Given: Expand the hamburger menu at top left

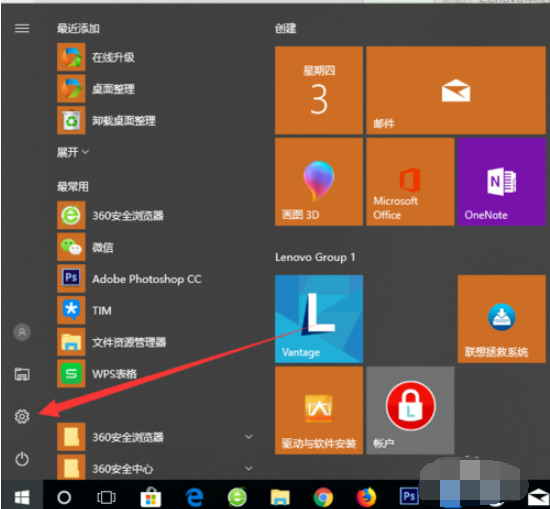Looking at the screenshot, I should click(x=22, y=28).
